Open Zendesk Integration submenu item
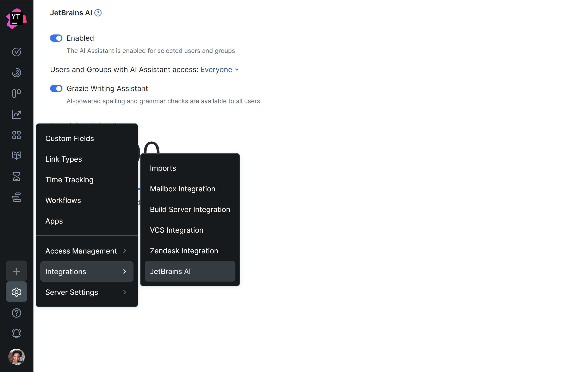 (x=190, y=251)
